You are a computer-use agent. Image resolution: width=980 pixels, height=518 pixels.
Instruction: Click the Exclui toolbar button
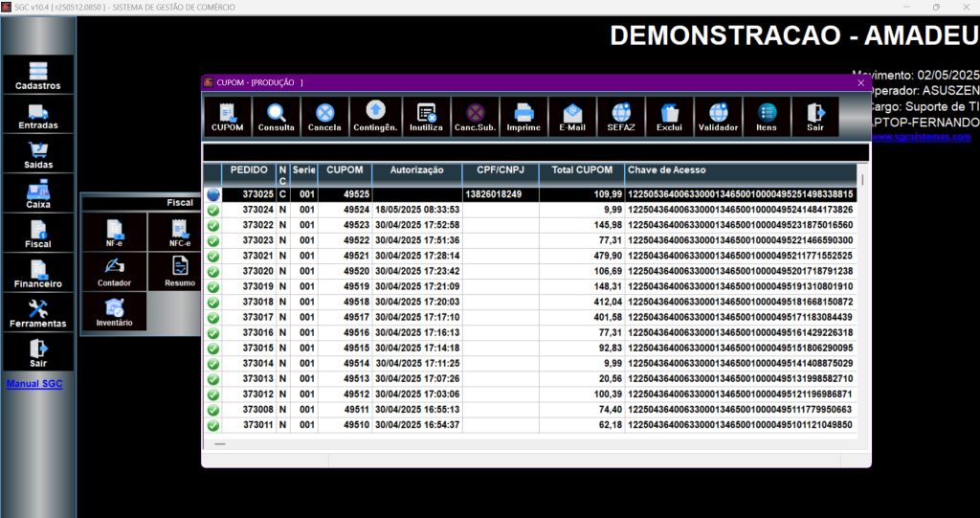(x=669, y=117)
